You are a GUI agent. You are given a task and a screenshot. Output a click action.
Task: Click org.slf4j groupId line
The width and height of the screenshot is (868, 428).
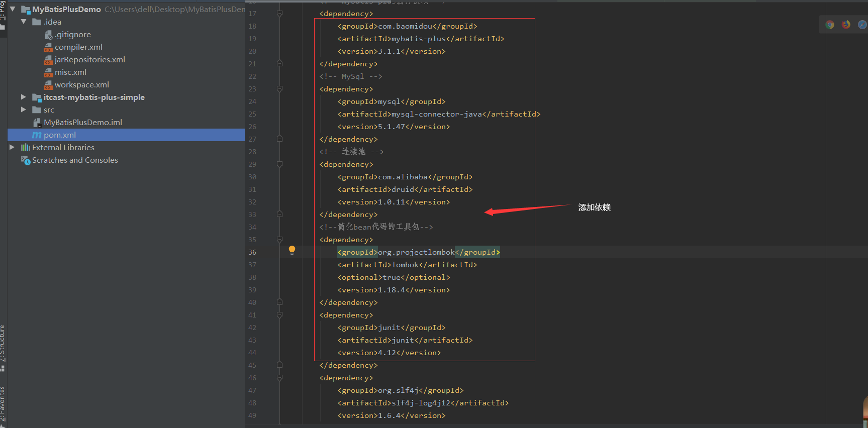click(x=401, y=390)
